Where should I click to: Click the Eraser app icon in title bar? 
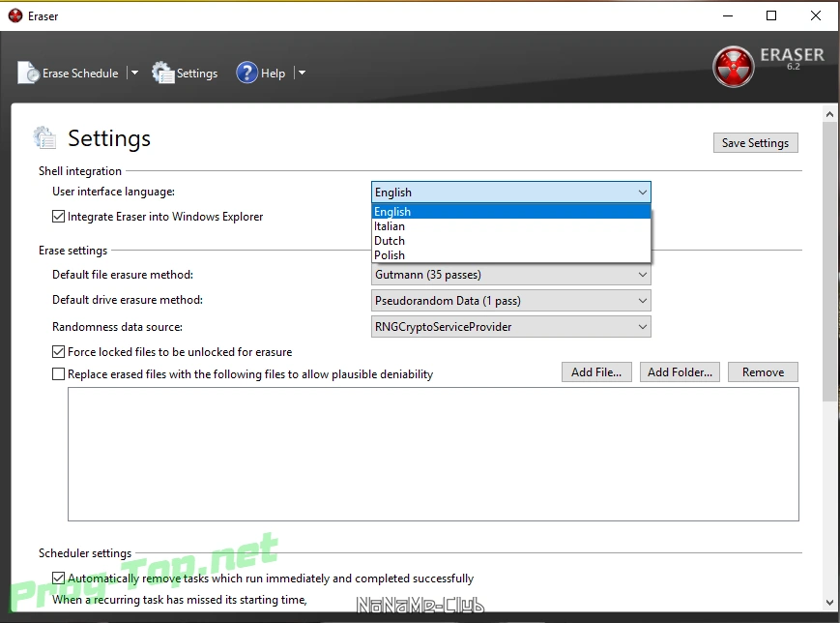point(15,16)
